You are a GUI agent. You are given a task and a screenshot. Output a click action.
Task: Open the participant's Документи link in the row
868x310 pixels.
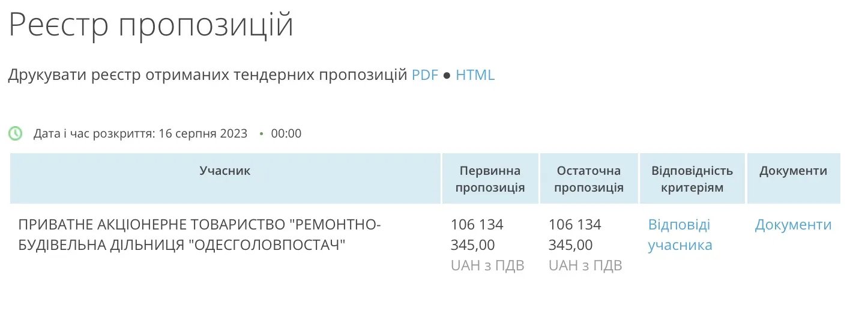pos(793,225)
